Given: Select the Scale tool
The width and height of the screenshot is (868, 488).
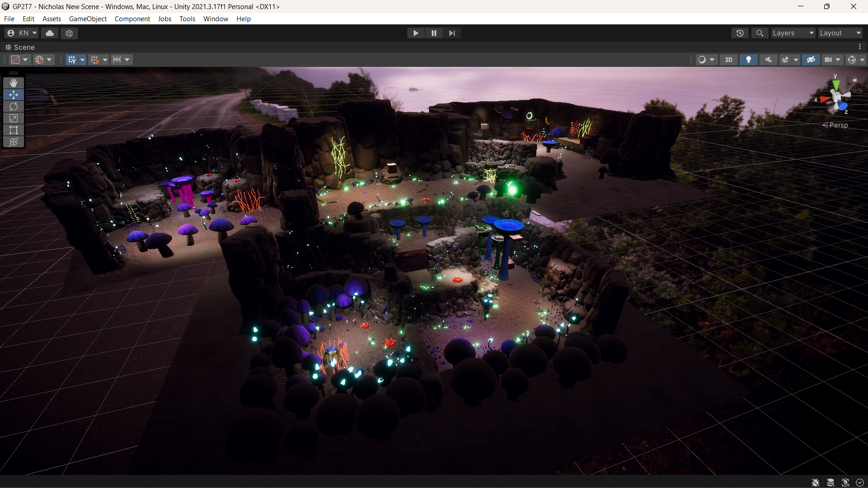Looking at the screenshot, I should tap(14, 118).
